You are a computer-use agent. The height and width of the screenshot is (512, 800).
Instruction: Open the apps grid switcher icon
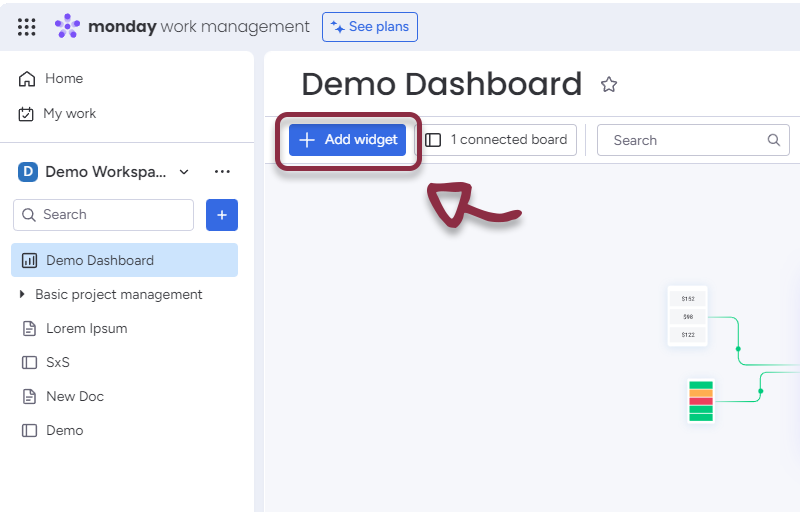click(27, 27)
